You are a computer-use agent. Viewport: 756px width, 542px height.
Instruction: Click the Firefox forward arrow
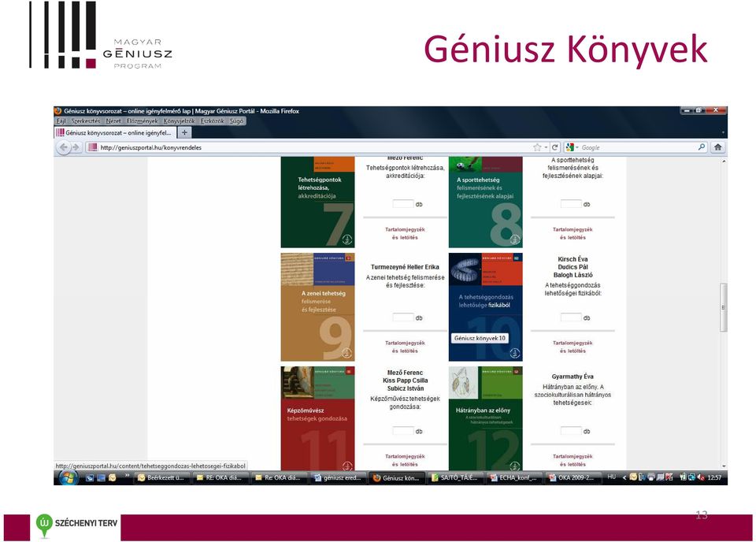76,147
